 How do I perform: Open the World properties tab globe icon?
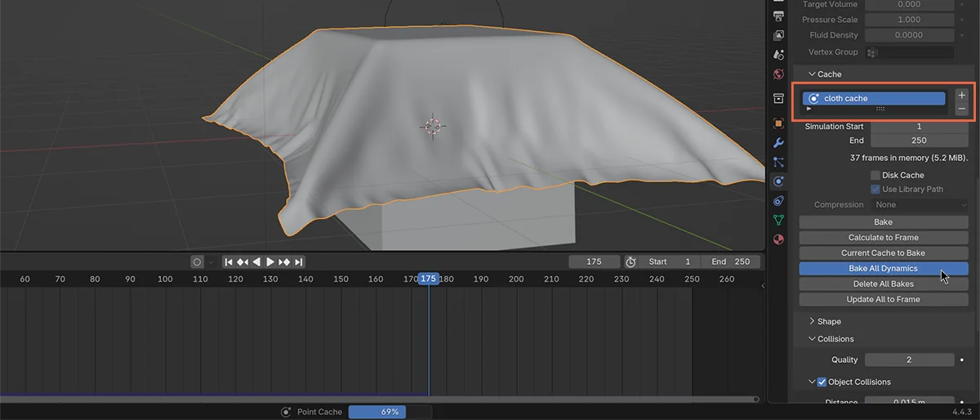point(778,73)
